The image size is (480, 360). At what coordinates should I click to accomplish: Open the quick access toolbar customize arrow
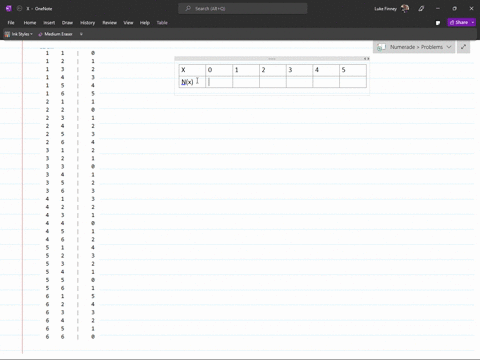[x=81, y=34]
